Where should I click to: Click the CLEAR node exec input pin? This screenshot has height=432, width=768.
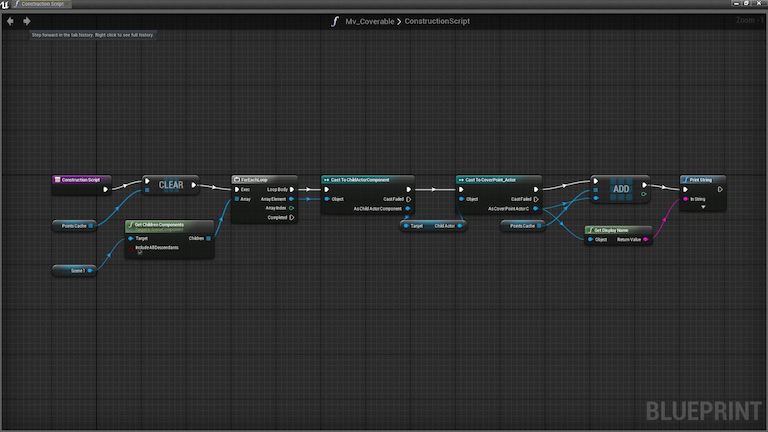pyautogui.click(x=147, y=181)
